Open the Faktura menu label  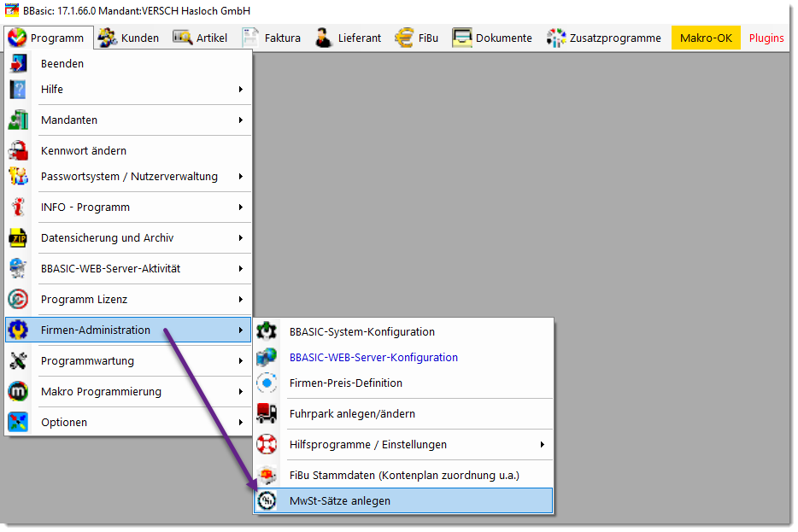pos(283,38)
